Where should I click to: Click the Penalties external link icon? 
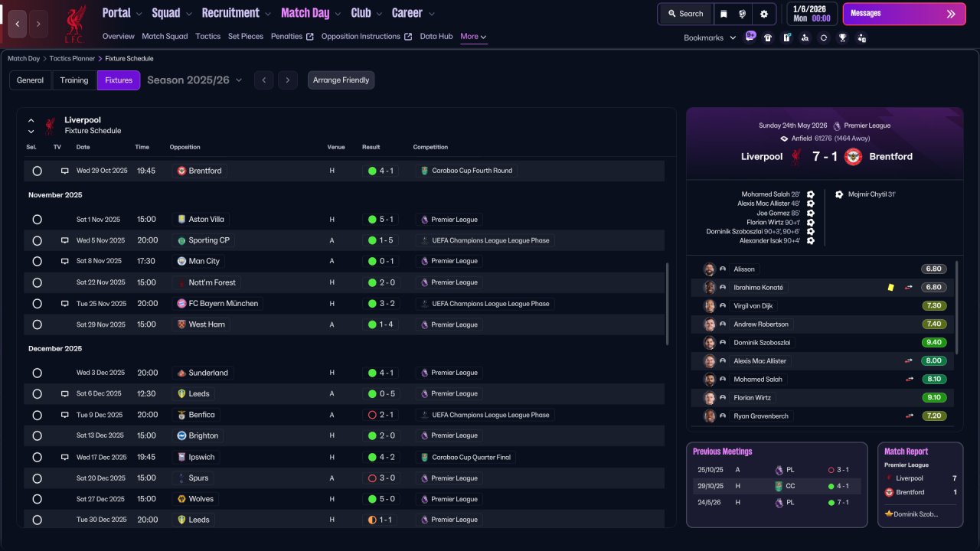pos(309,37)
